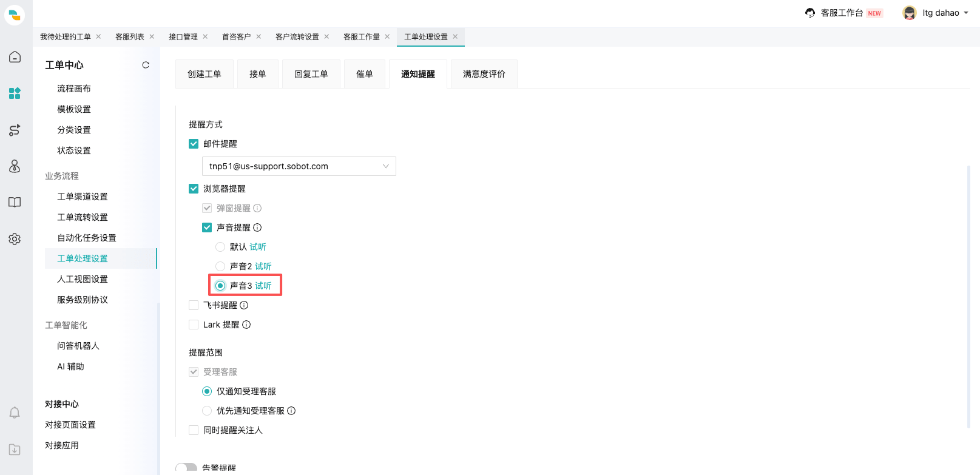The width and height of the screenshot is (980, 475).
Task: Click 试听 link next to 默认
Action: [x=258, y=247]
